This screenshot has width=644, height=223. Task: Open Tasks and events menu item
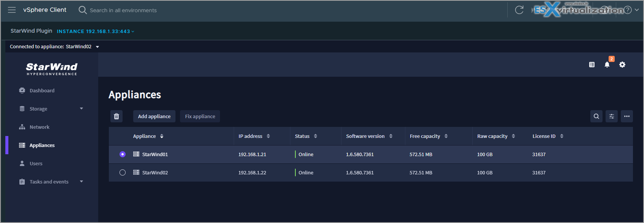coord(49,182)
